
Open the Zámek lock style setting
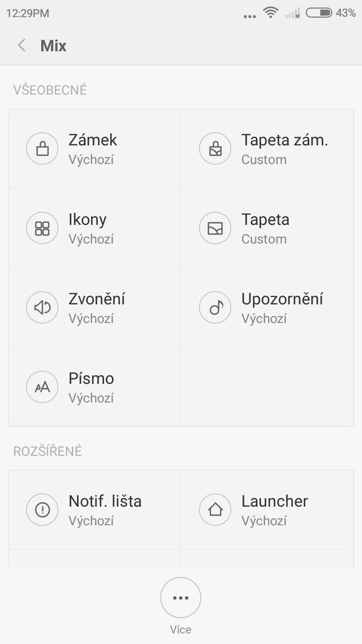93,140
